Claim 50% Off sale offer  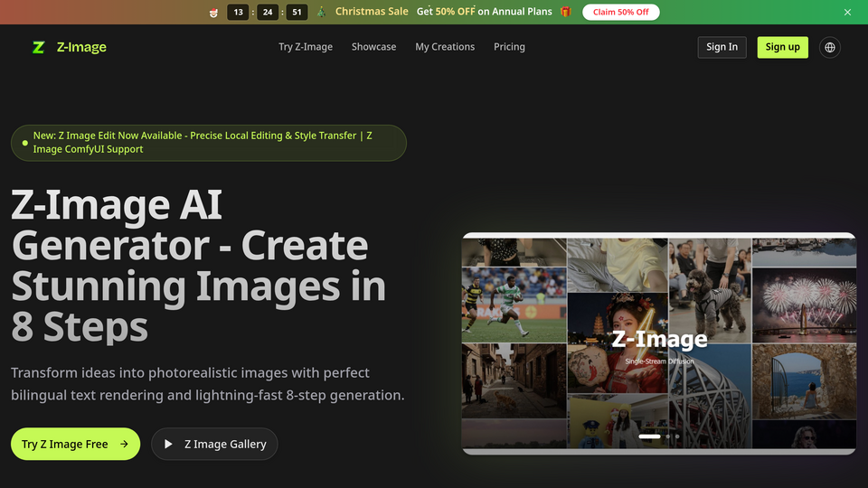pos(620,12)
